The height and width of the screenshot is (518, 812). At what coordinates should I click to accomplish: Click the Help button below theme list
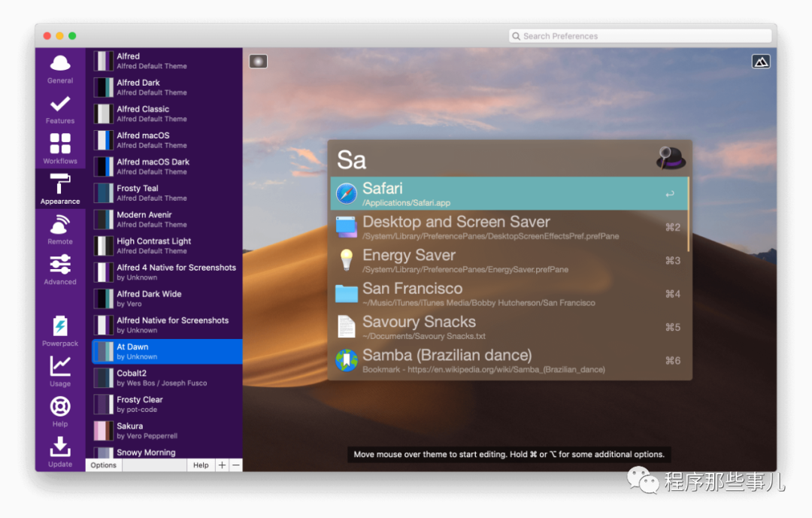click(x=201, y=465)
